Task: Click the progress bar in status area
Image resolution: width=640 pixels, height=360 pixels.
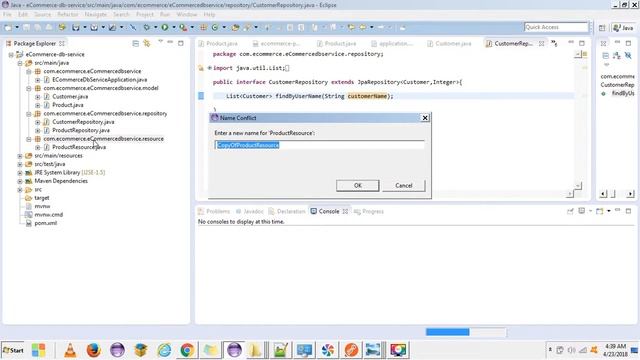Action: coord(466,332)
